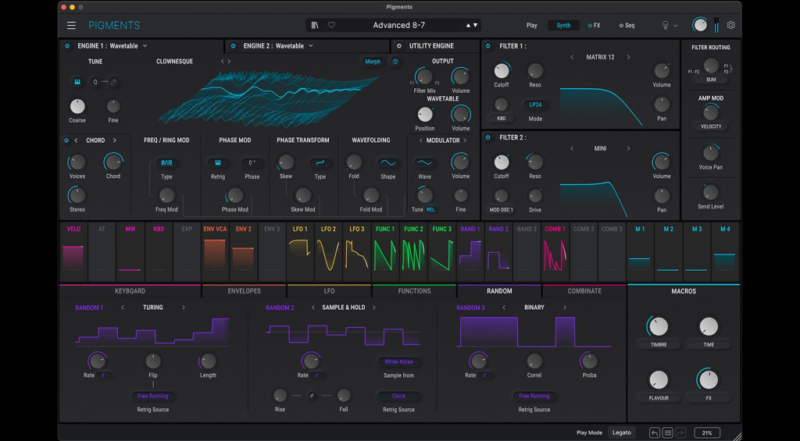
Task: Open the Envelopes modulation tab
Action: 244,291
